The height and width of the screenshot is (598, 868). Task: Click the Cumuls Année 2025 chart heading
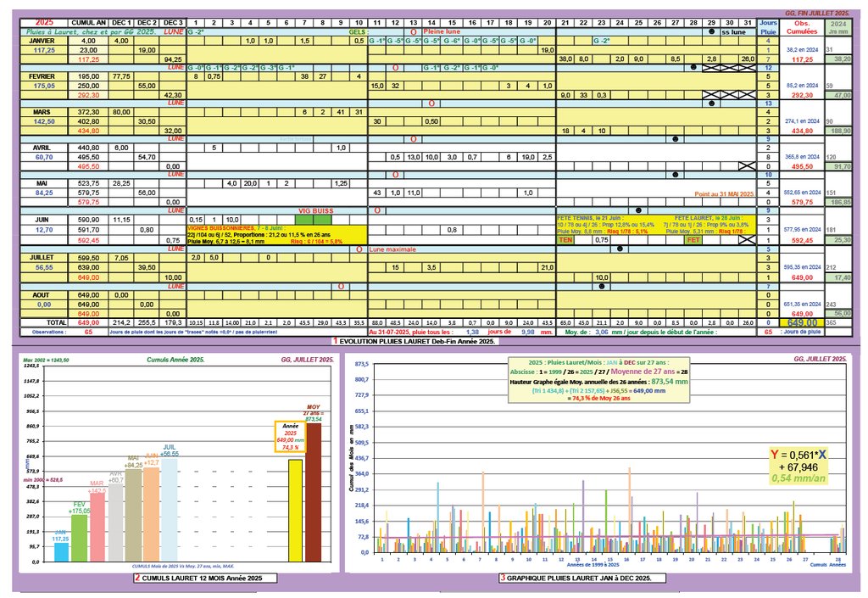tap(175, 360)
